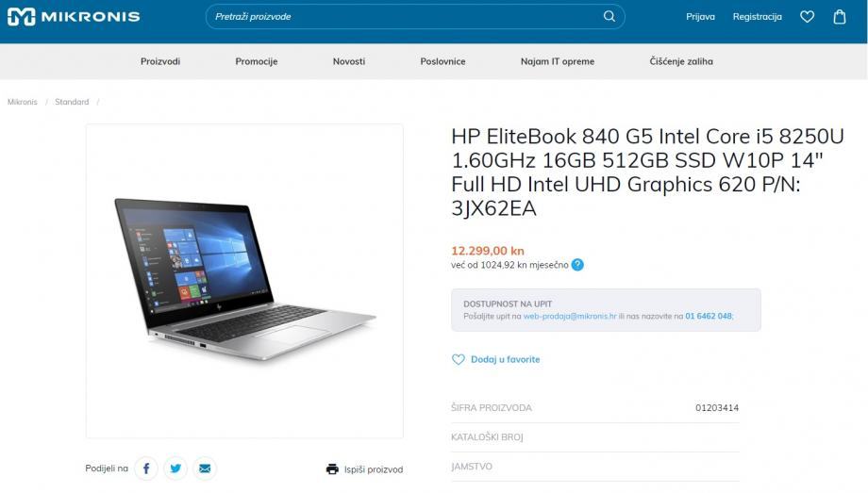This screenshot has width=868, height=493.
Task: Click the Prijava link
Action: coord(700,17)
